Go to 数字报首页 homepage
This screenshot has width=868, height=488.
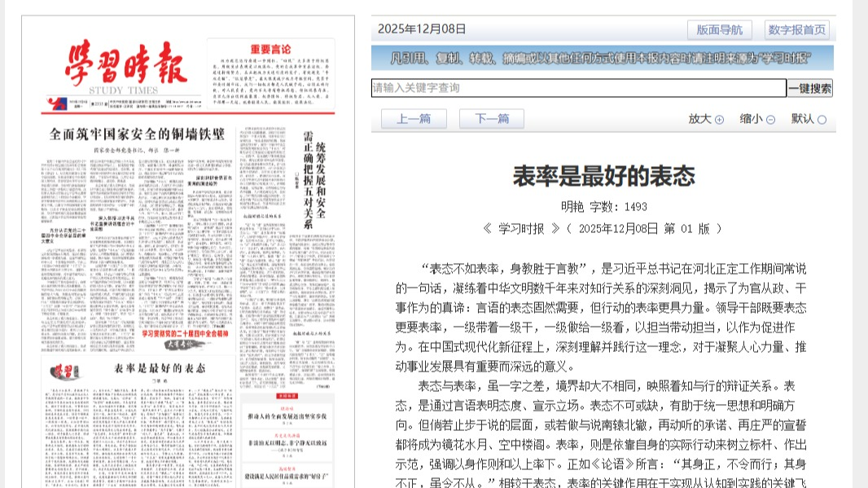[796, 30]
